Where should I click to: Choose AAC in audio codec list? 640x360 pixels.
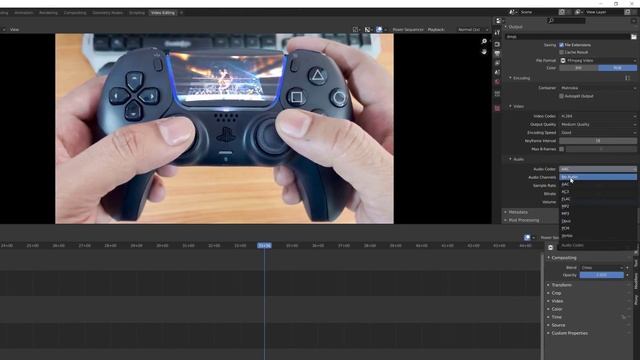coord(598,184)
